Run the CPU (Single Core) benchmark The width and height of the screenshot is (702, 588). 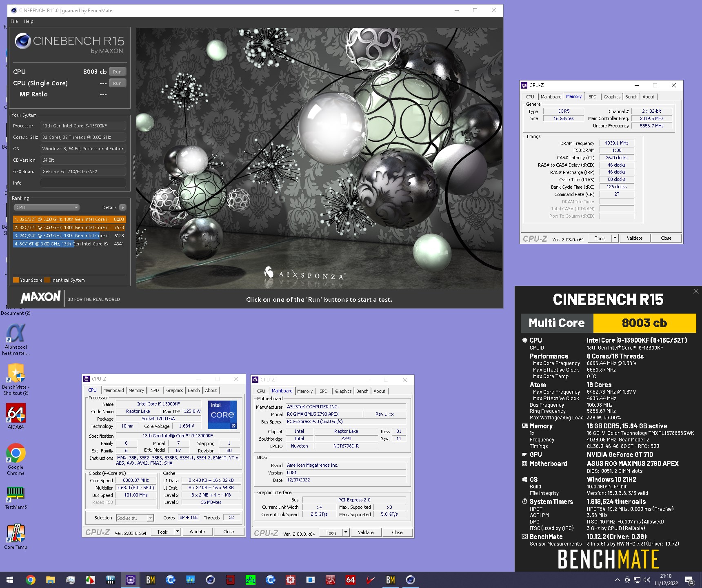[117, 83]
